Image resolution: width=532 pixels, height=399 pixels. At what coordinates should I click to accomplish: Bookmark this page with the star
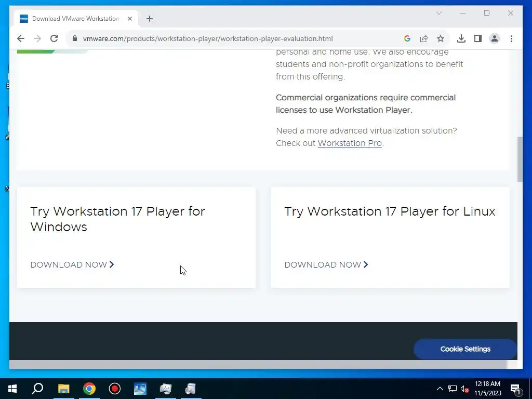click(x=441, y=38)
